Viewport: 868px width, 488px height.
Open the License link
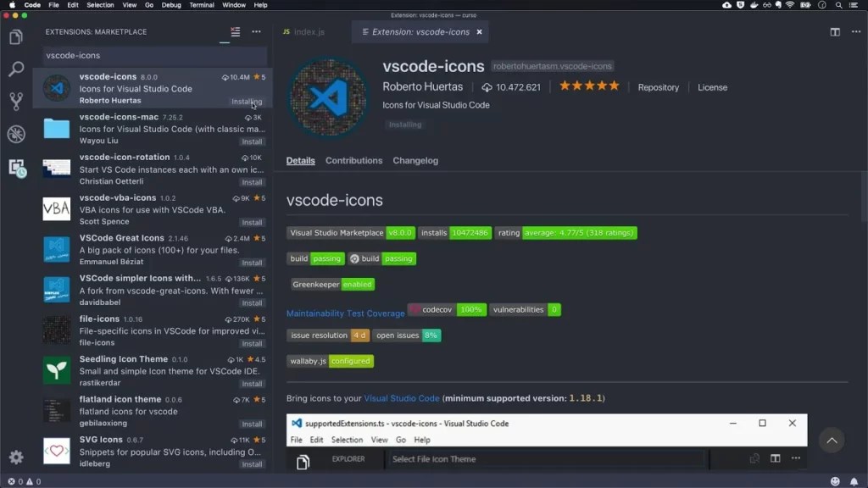point(712,87)
